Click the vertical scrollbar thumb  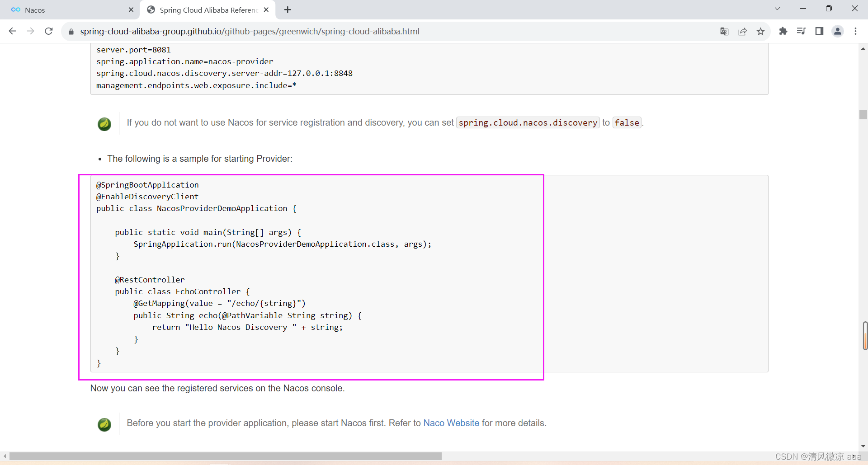click(863, 114)
